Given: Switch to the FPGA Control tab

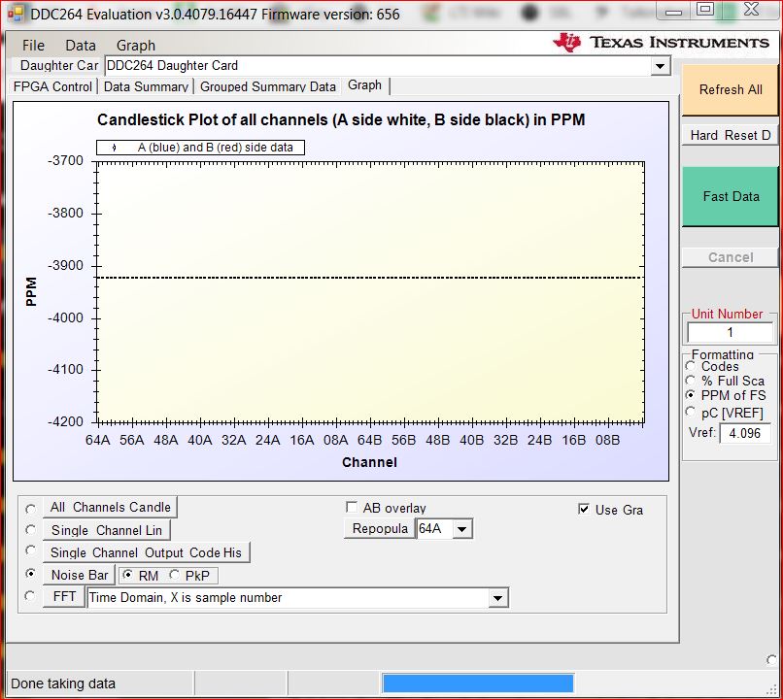Looking at the screenshot, I should (52, 86).
